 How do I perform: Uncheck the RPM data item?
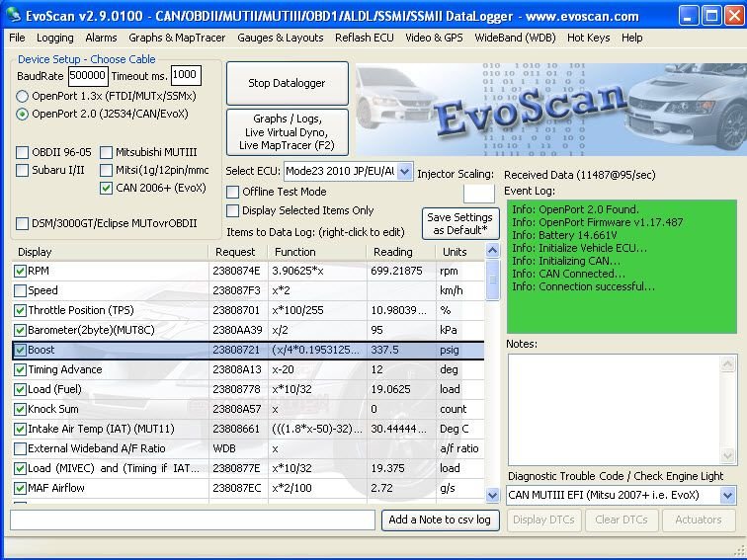tap(21, 271)
